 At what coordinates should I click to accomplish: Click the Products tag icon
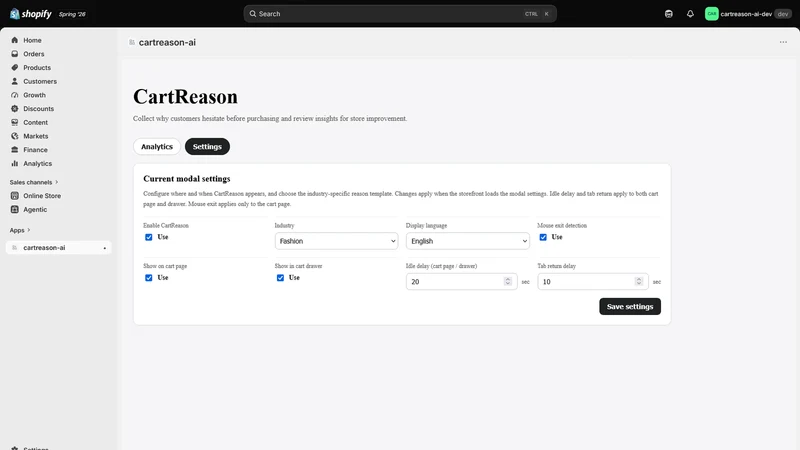coord(15,67)
